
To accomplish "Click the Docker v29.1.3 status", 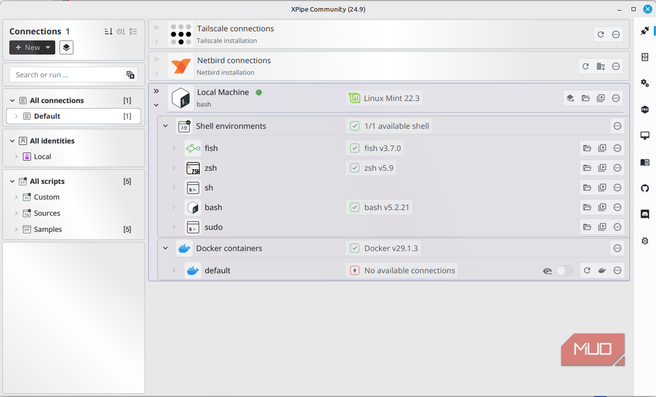I will 384,248.
